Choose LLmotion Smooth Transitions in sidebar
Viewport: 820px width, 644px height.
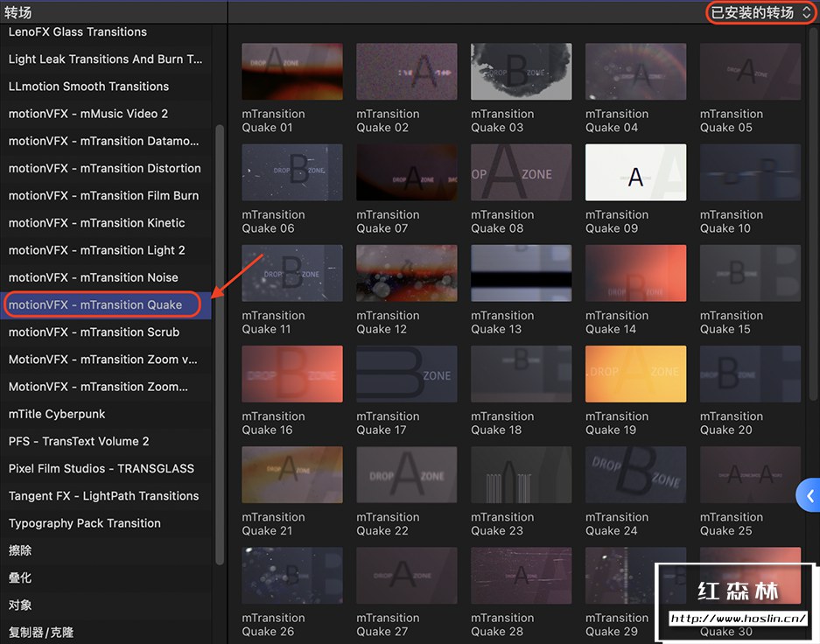click(x=106, y=87)
